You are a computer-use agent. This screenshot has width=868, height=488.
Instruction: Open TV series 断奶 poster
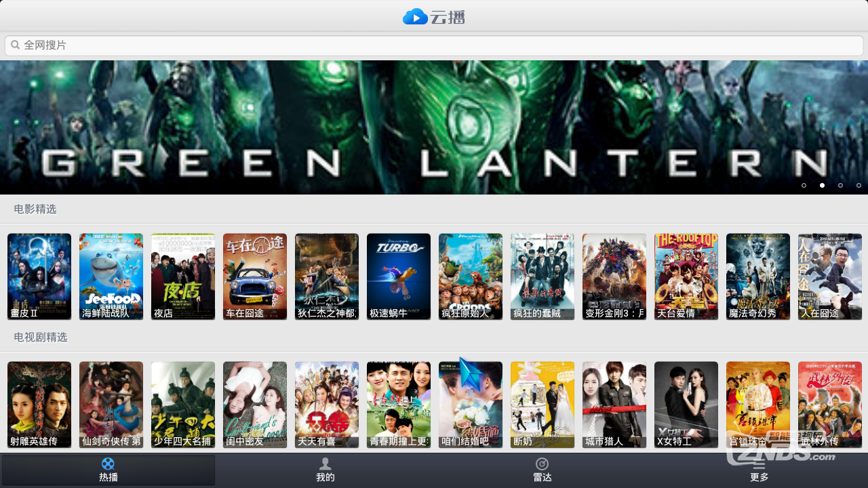(x=542, y=405)
